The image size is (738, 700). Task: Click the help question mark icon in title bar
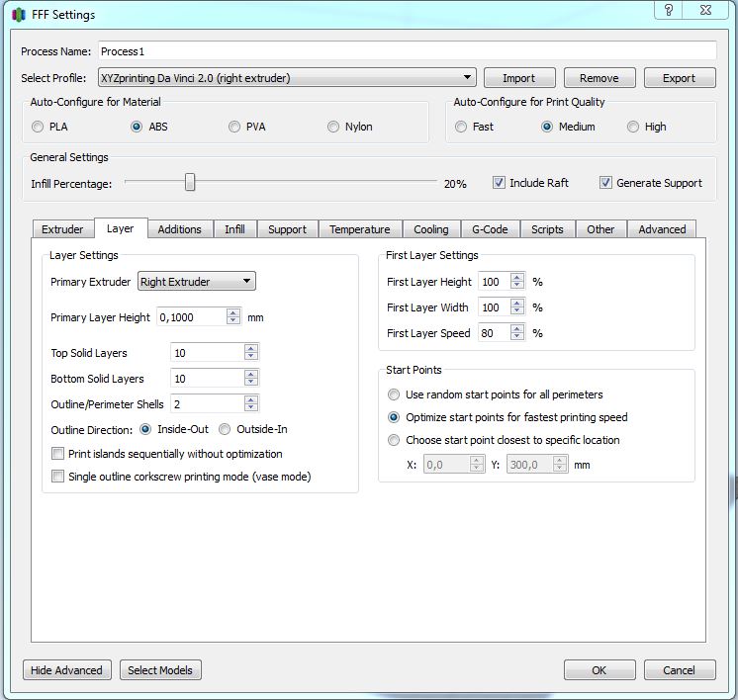[x=670, y=10]
